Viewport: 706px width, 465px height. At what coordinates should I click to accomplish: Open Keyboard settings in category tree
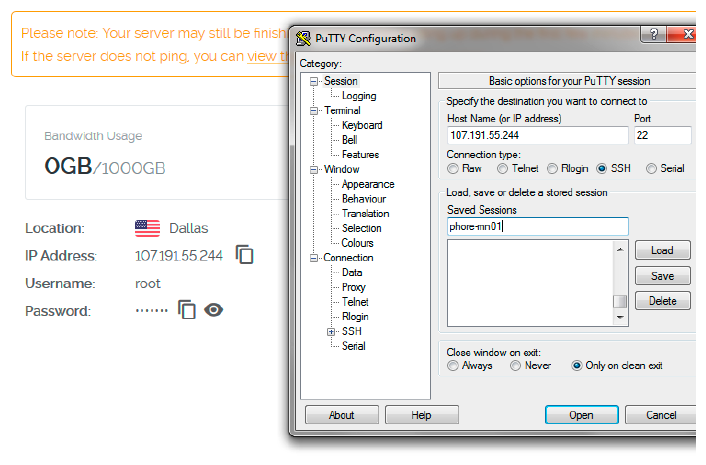pos(362,125)
